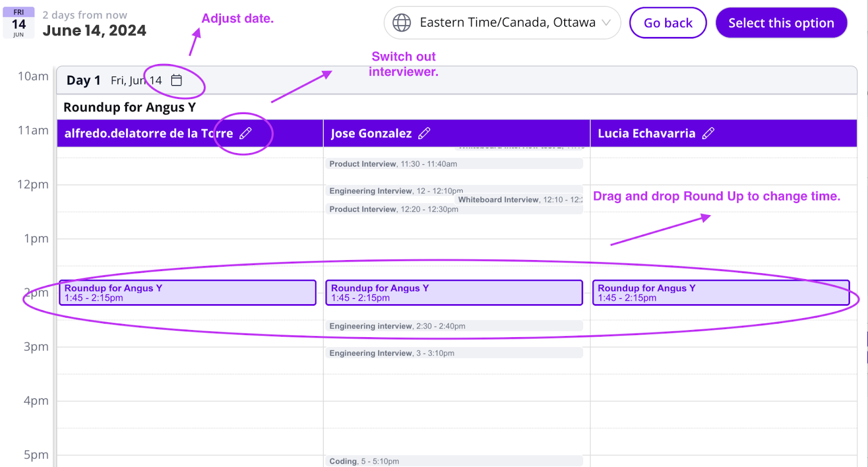Click the Engineering Interview at 3pm
This screenshot has height=467, width=868.
coord(454,353)
